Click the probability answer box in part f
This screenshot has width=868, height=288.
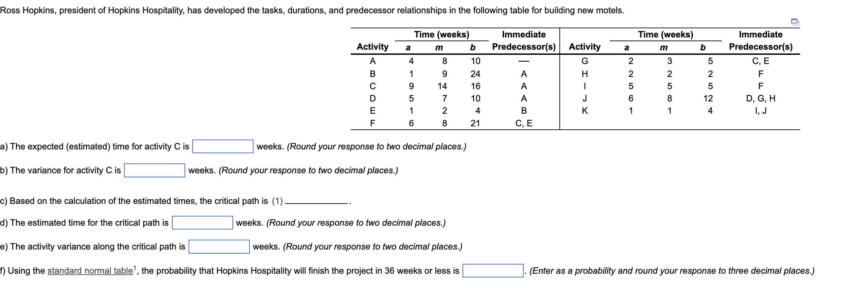[x=492, y=271]
